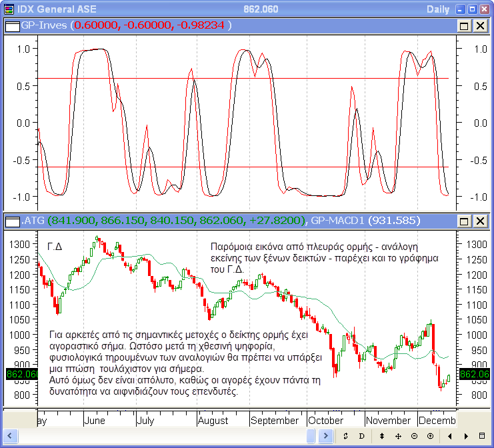Click the scroll chart left triangle icon
Viewport: 494px width, 448px height.
click(449, 436)
